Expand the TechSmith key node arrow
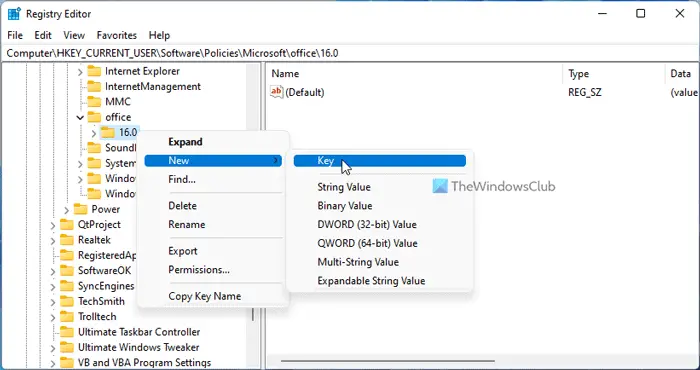Image resolution: width=700 pixels, height=370 pixels. tap(53, 302)
